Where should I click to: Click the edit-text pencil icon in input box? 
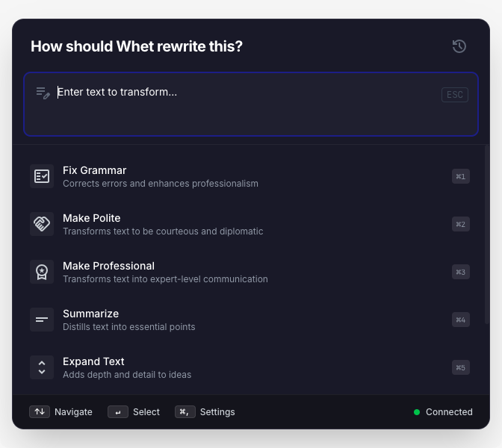(43, 93)
